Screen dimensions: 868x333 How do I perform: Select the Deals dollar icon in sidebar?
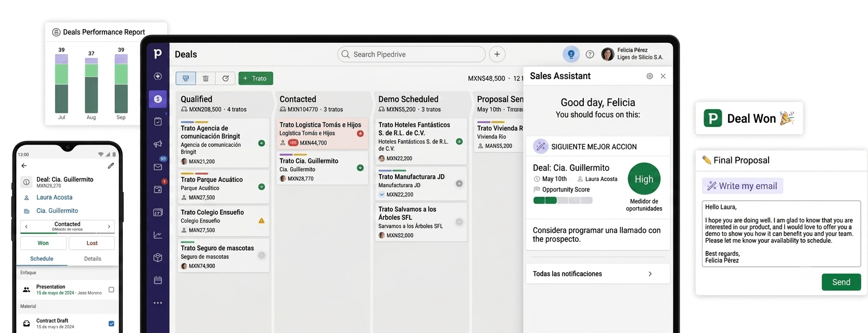158,99
